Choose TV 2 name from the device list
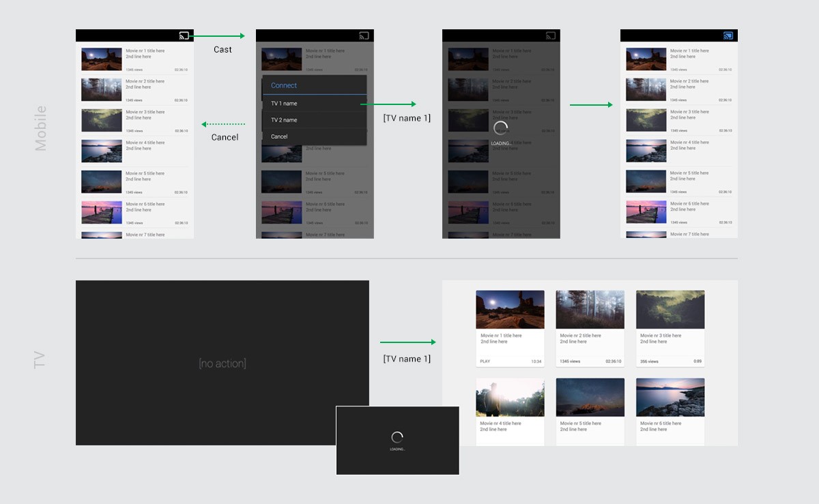 284,120
